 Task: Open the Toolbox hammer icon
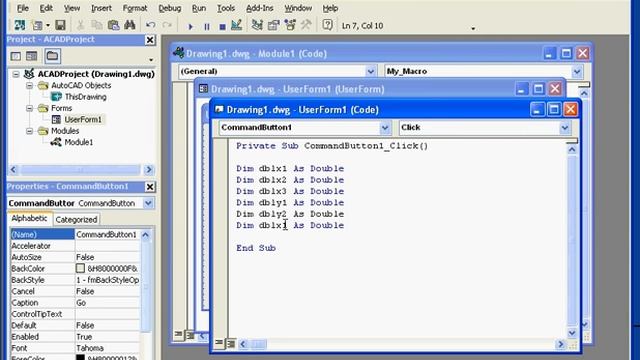pyautogui.click(x=306, y=25)
